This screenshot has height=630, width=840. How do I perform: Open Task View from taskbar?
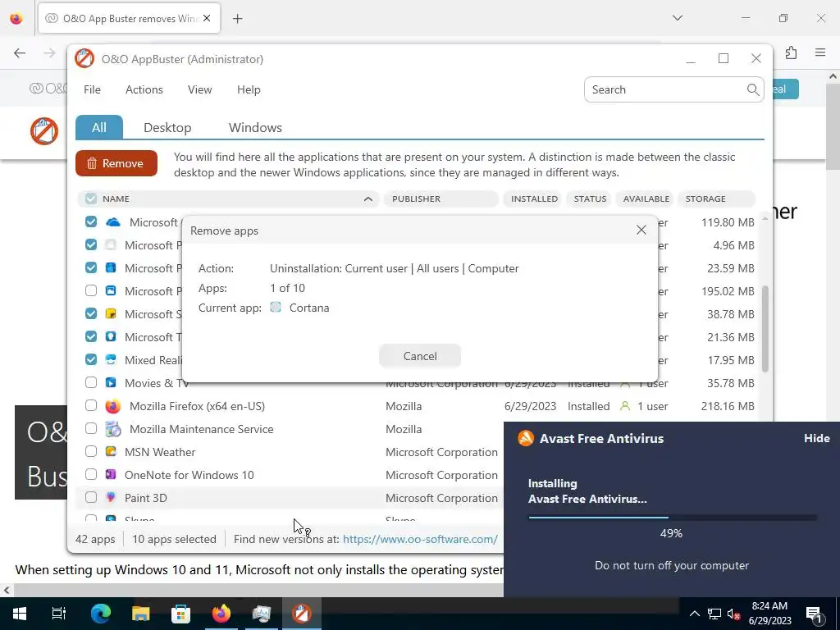[59, 614]
